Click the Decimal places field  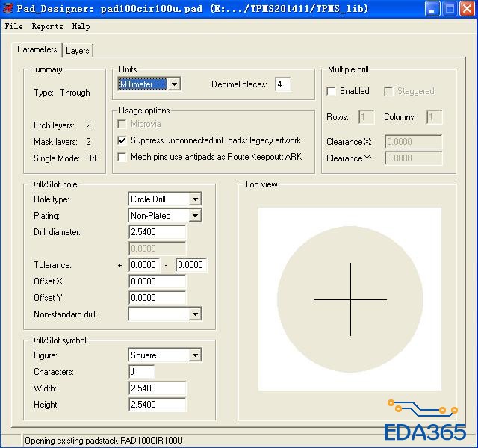282,84
